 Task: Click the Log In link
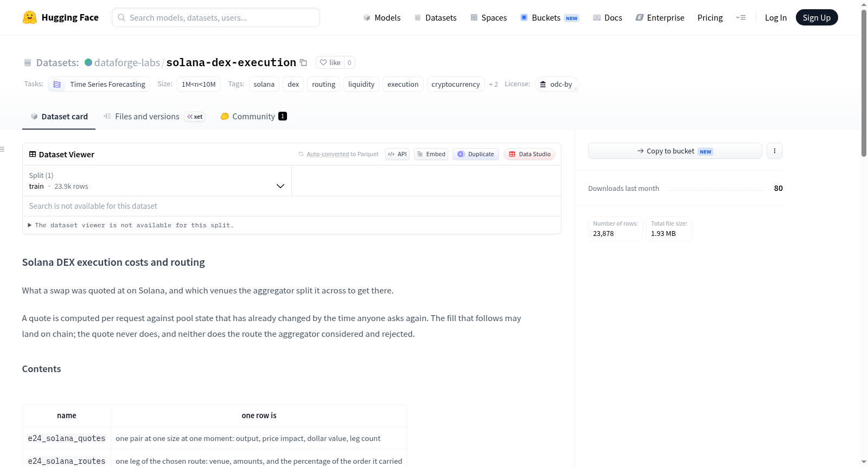(776, 17)
